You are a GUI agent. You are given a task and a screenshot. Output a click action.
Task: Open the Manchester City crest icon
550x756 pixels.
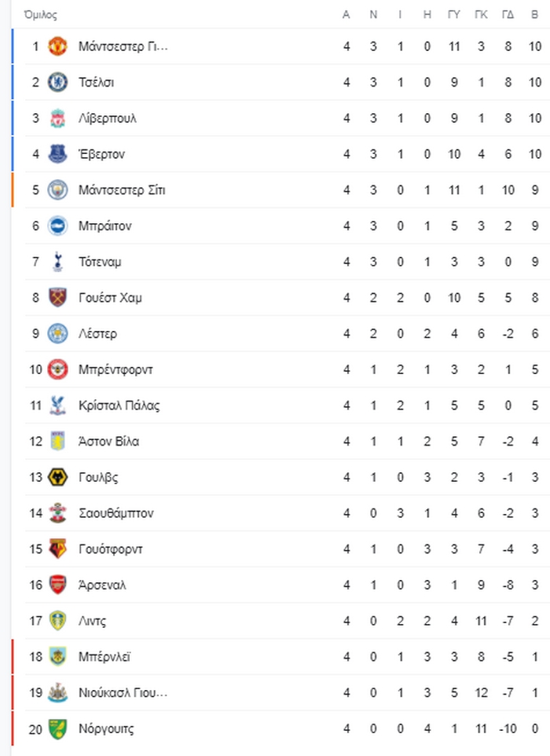pos(57,190)
